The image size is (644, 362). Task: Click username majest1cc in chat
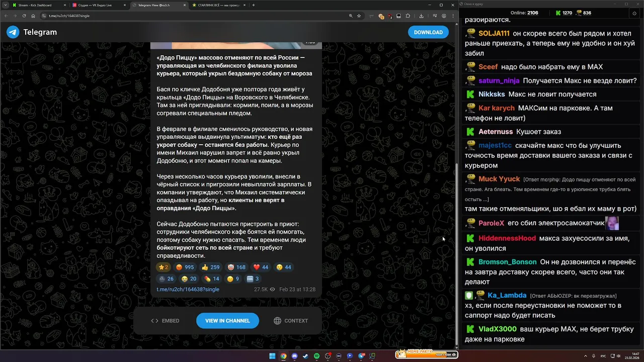495,145
